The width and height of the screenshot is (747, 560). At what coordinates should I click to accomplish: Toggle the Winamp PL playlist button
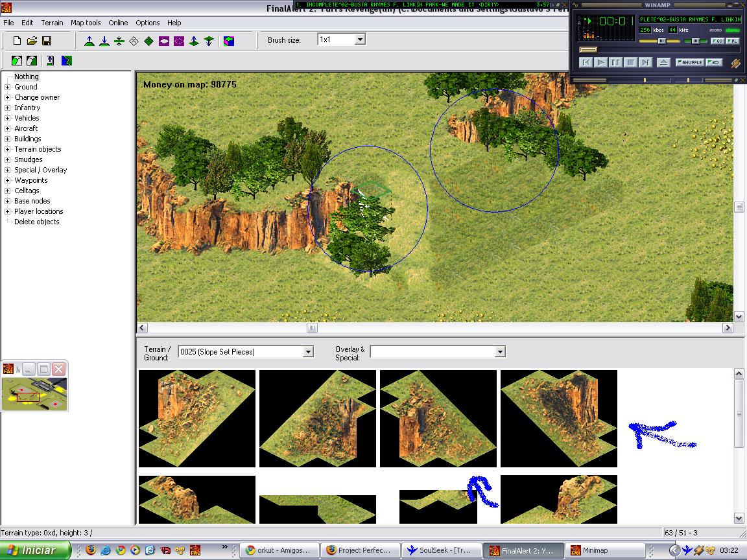pyautogui.click(x=731, y=41)
